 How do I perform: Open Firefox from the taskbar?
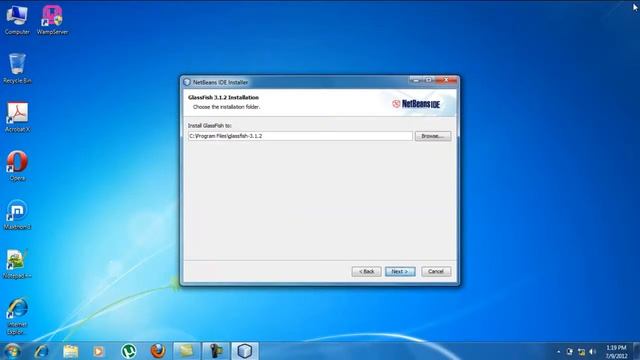tap(158, 351)
